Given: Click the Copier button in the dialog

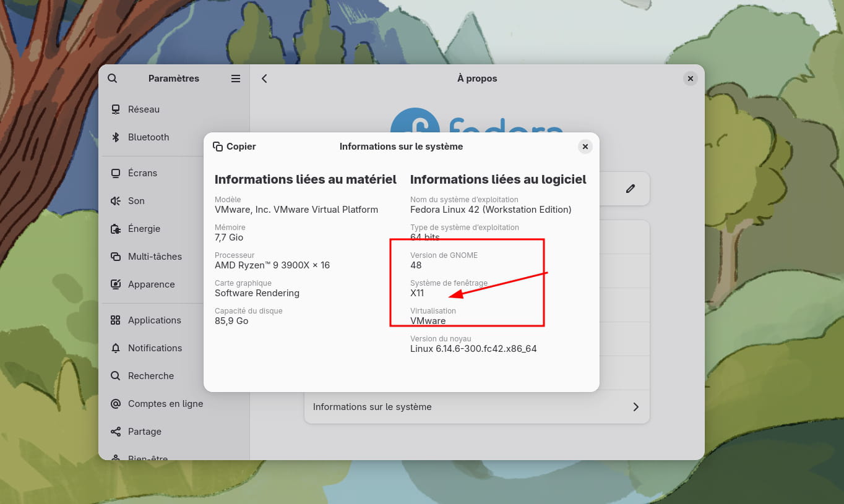Looking at the screenshot, I should 234,147.
